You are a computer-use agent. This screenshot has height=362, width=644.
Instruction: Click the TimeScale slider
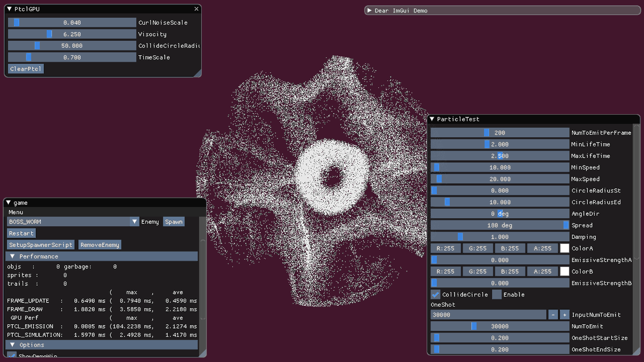tap(72, 57)
